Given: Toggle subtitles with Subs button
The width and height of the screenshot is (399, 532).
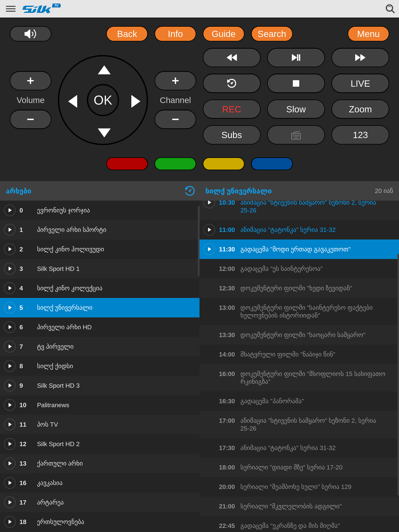Looking at the screenshot, I should (x=231, y=135).
